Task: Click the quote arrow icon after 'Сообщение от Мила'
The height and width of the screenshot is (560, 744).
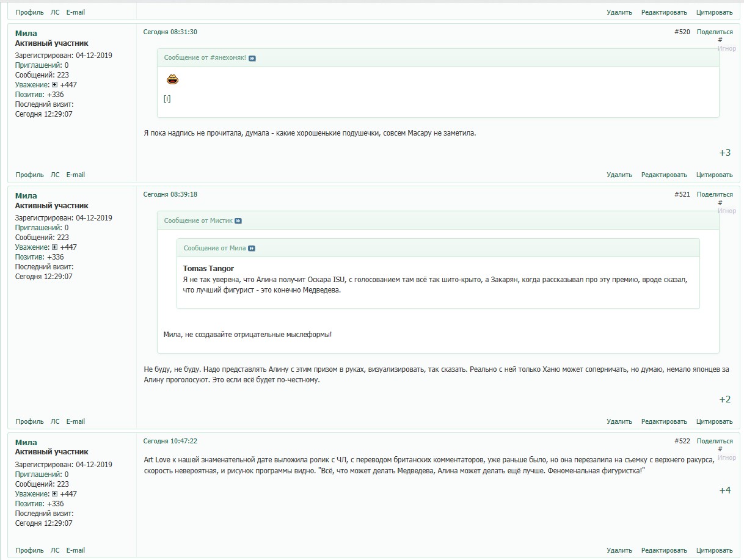Action: coord(252,249)
